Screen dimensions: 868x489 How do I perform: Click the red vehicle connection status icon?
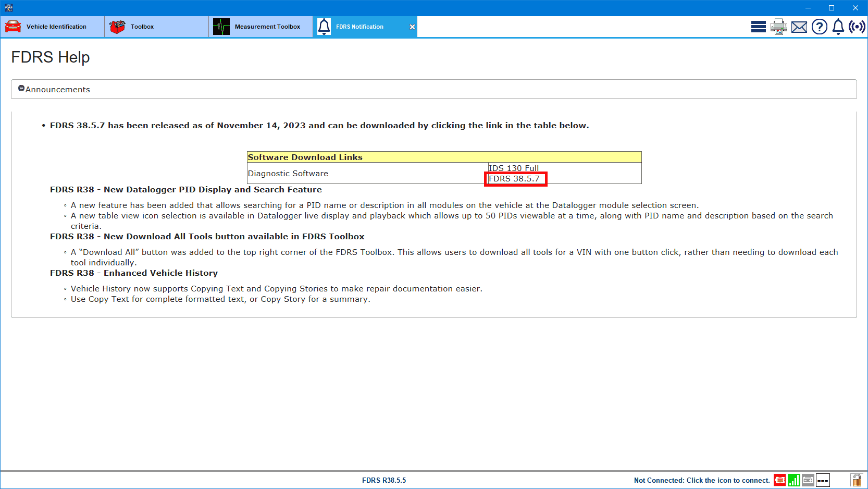pyautogui.click(x=779, y=480)
